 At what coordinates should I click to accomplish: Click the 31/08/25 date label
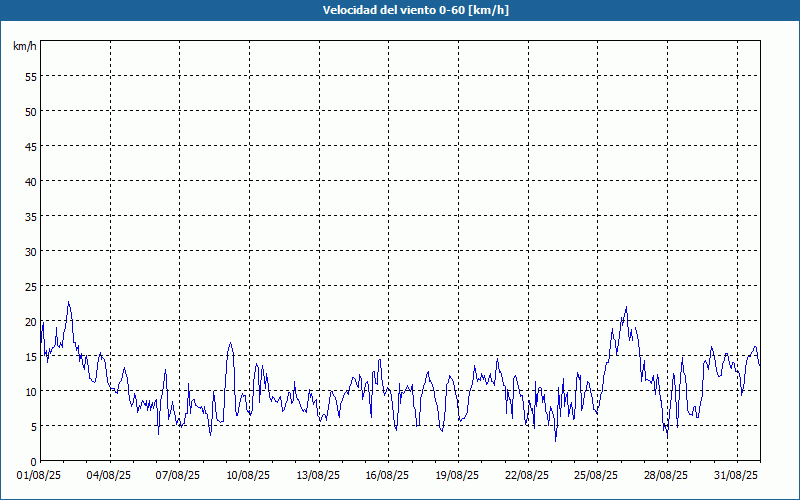click(x=736, y=476)
